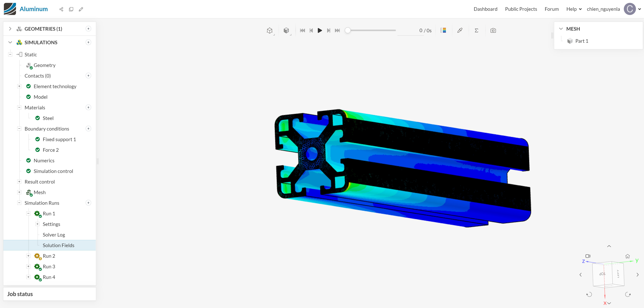Click the edit project pencil icon
The image size is (644, 308).
[81, 9]
